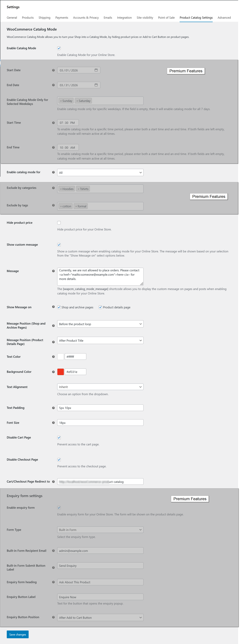The height and width of the screenshot is (644, 240).
Task: Open the Advanced settings tab
Action: click(x=224, y=18)
